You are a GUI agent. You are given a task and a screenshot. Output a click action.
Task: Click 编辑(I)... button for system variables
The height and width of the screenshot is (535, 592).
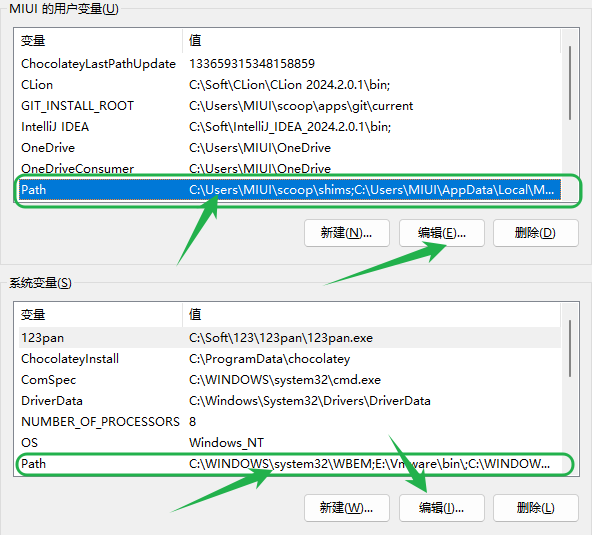pyautogui.click(x=442, y=508)
